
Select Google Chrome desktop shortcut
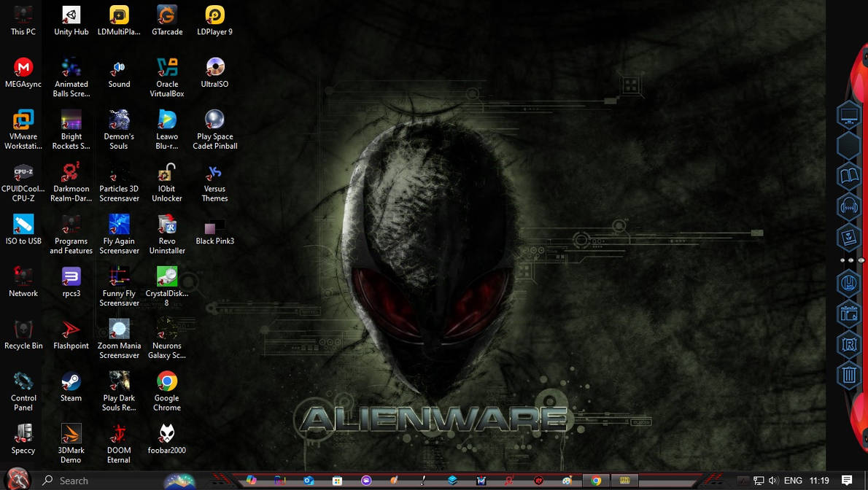pos(166,392)
